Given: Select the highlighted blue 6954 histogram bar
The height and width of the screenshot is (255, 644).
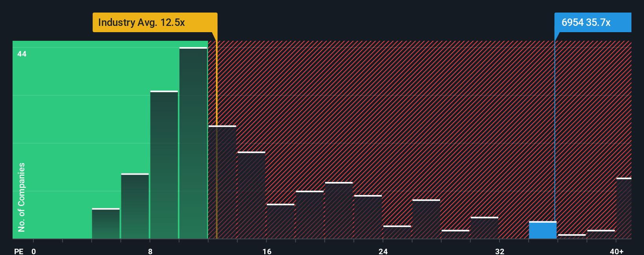Looking at the screenshot, I should 543,230.
